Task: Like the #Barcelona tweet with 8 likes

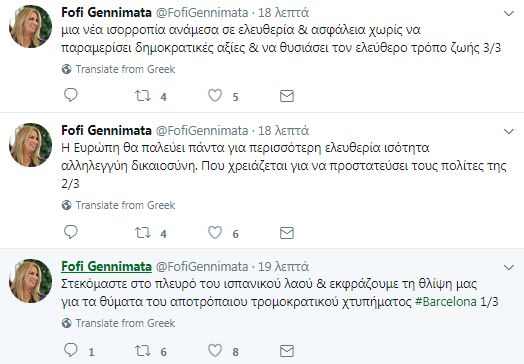Action: pyautogui.click(x=215, y=350)
